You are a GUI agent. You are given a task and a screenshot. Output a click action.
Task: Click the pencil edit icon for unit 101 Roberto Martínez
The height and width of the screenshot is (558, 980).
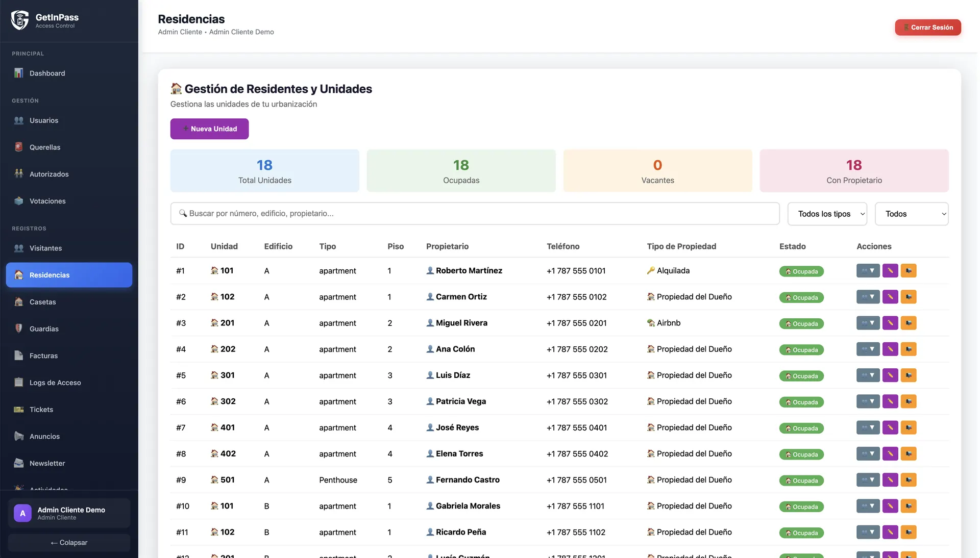890,271
